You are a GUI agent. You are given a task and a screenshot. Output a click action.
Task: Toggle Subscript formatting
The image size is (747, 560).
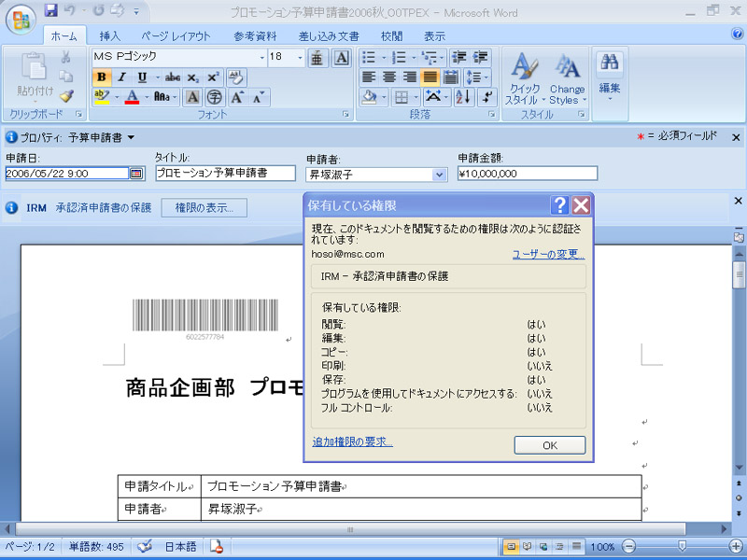point(192,77)
